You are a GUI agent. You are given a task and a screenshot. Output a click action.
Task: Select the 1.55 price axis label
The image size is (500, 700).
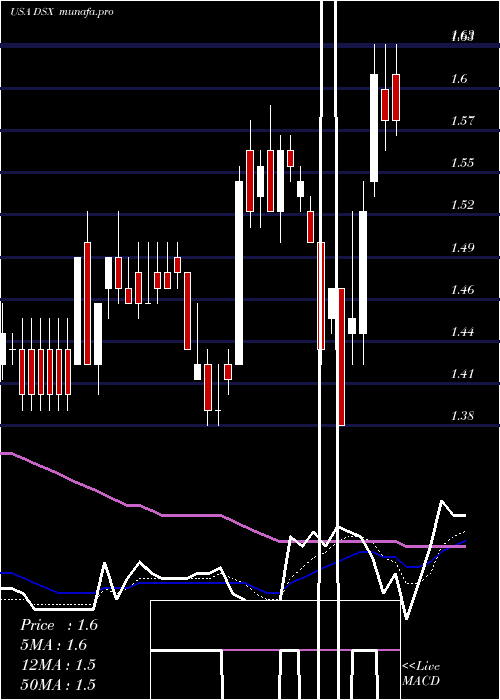click(462, 163)
